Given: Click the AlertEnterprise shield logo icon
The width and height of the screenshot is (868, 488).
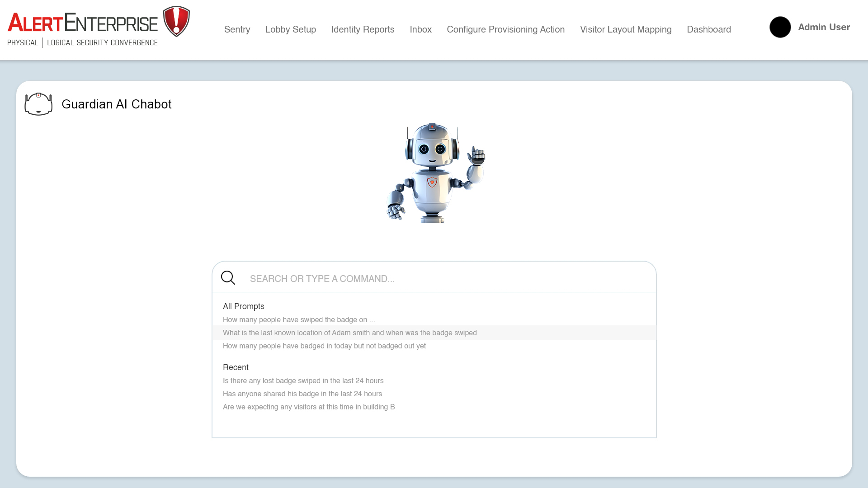Looking at the screenshot, I should pos(176,21).
